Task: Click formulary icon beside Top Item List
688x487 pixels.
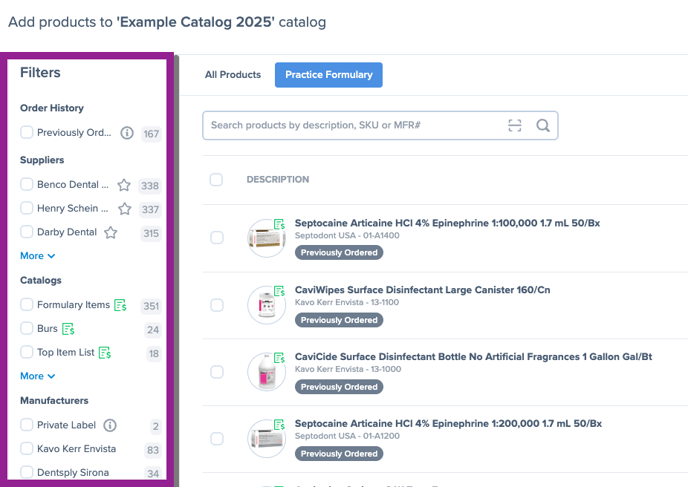Action: tap(105, 352)
